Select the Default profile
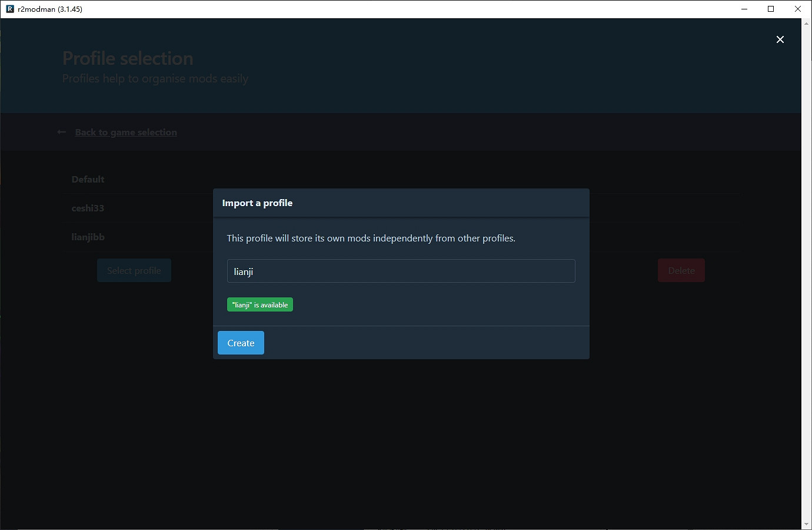The image size is (812, 530). click(x=88, y=180)
